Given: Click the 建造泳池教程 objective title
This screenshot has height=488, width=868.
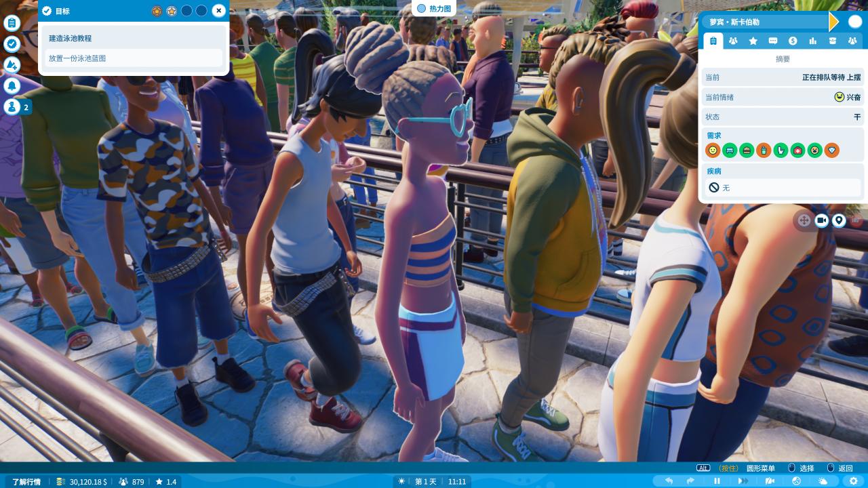Looking at the screenshot, I should [70, 39].
